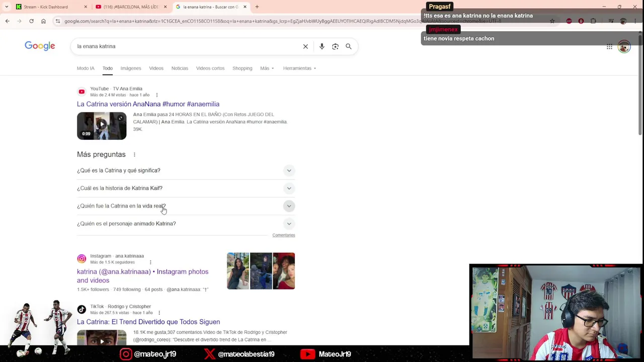644x362 pixels.
Task: Go to Google homepage via the logo
Action: [x=40, y=46]
